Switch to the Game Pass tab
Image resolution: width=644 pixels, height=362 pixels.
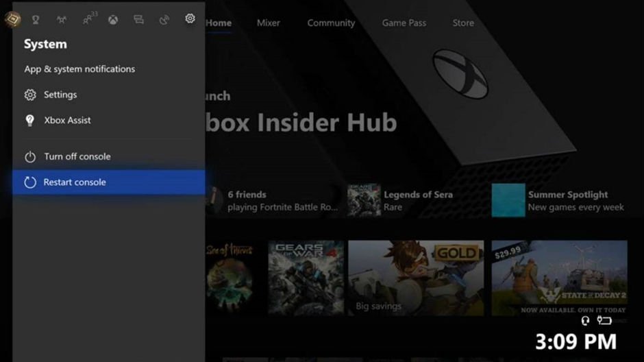[x=404, y=23]
